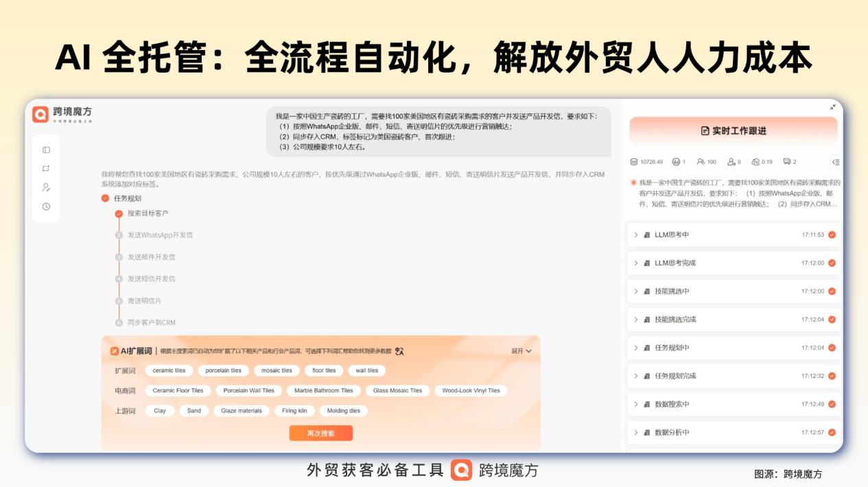Click 展开 to expand the AI扩展词 keywords
The height and width of the screenshot is (487, 868).
click(x=521, y=351)
